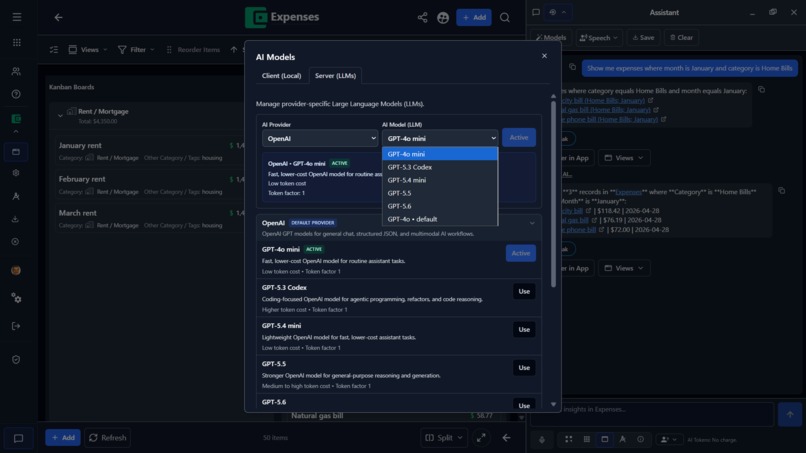Open the AI Provider OpenAI dropdown

[320, 138]
